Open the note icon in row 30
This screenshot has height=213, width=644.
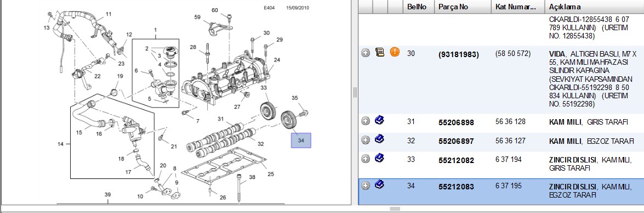[380, 52]
